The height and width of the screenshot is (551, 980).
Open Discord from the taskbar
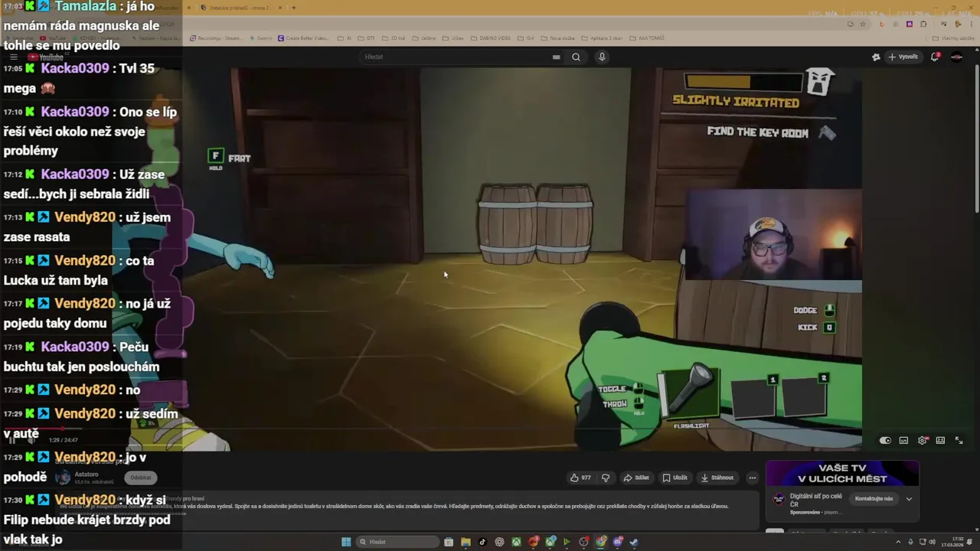[x=618, y=542]
